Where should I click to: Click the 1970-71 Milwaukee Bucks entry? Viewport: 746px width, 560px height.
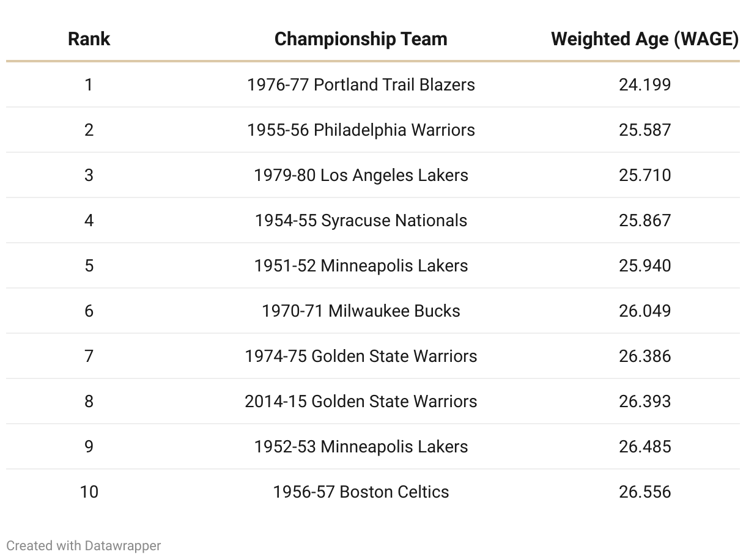(x=361, y=311)
